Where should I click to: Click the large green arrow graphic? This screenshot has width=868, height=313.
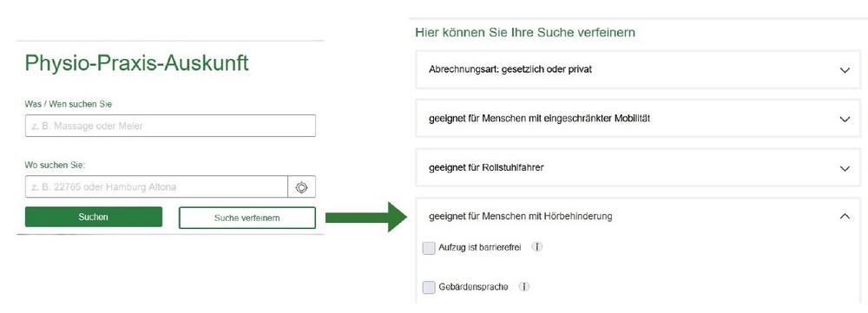click(x=366, y=218)
